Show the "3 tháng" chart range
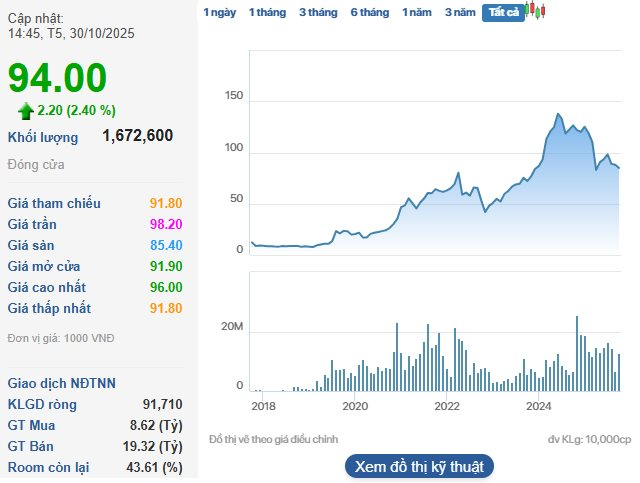The image size is (640, 483). point(318,12)
